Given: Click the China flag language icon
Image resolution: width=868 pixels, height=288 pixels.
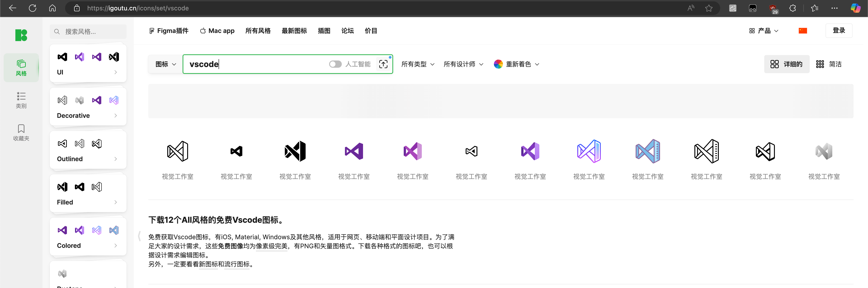Looking at the screenshot, I should coord(803,31).
